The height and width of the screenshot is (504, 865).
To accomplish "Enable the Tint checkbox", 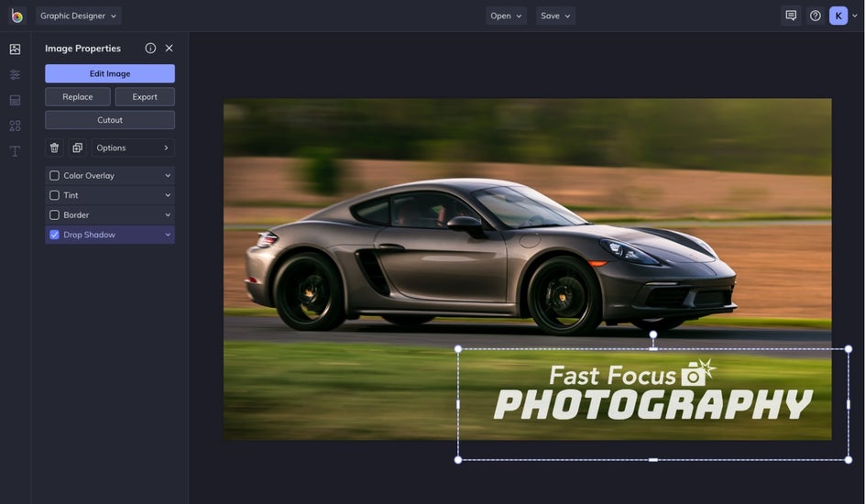I will (54, 195).
